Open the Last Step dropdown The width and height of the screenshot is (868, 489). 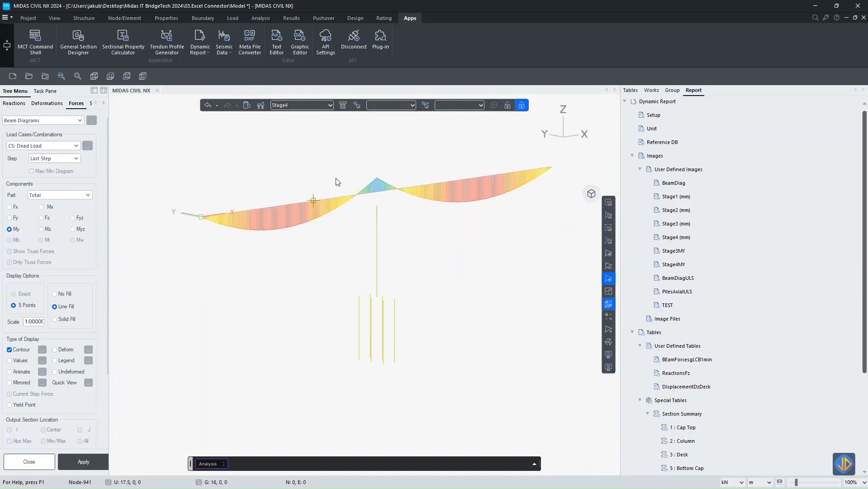[54, 158]
